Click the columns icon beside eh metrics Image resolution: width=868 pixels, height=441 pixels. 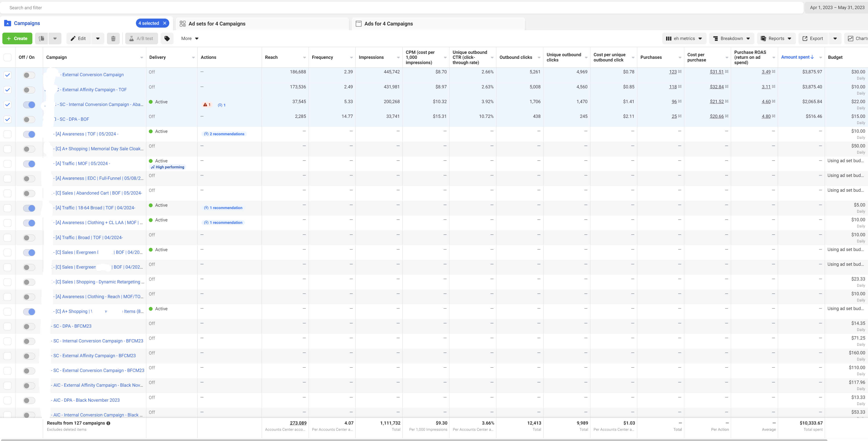coord(668,38)
